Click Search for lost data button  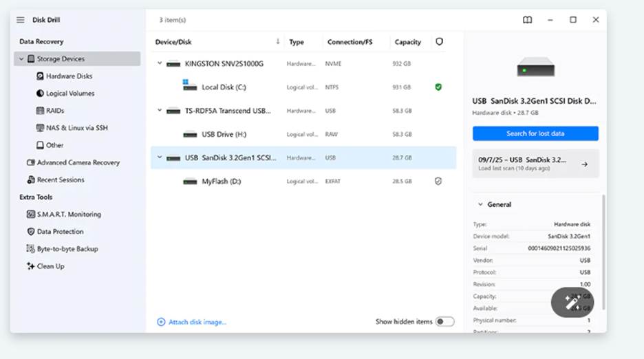tap(535, 133)
